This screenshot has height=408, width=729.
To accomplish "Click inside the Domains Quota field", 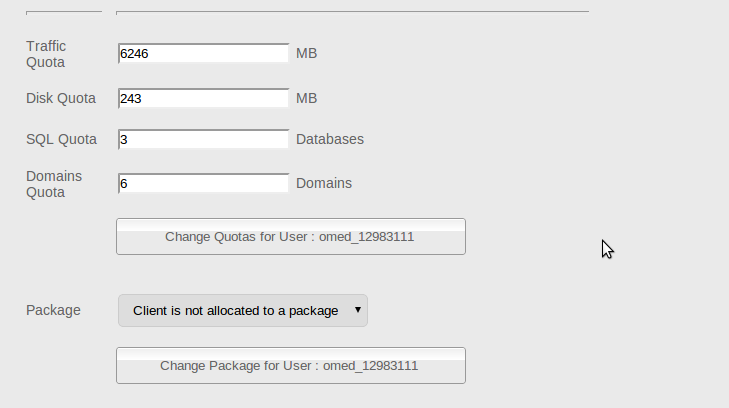I will [204, 184].
